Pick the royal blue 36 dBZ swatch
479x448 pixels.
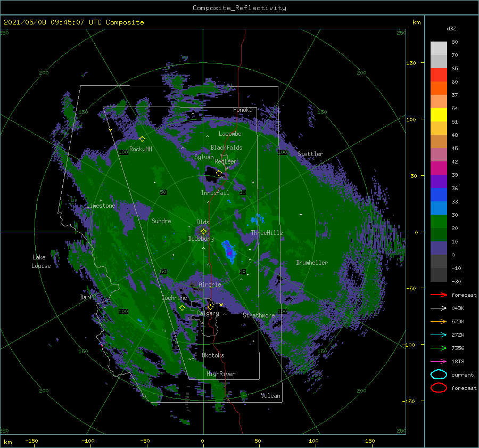pyautogui.click(x=439, y=194)
